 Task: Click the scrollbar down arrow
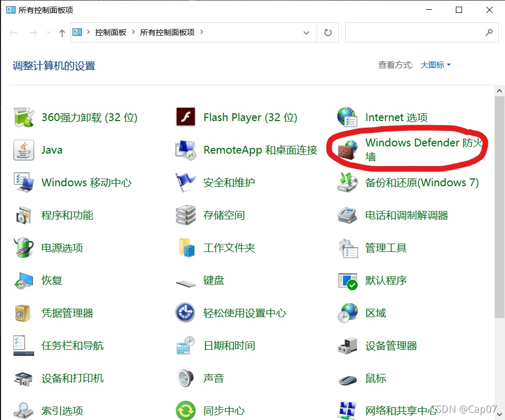click(x=499, y=414)
